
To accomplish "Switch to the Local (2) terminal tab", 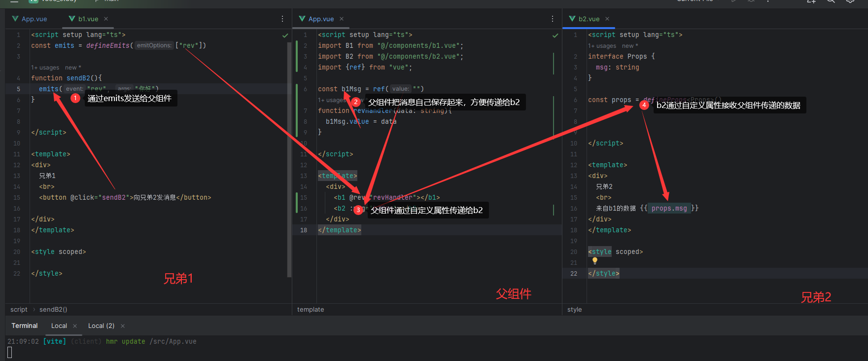I will click(101, 326).
